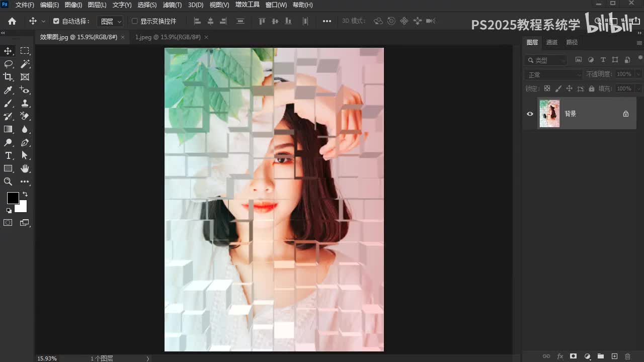Click the background color swatch
Image resolution: width=644 pixels, height=362 pixels.
[x=23, y=208]
